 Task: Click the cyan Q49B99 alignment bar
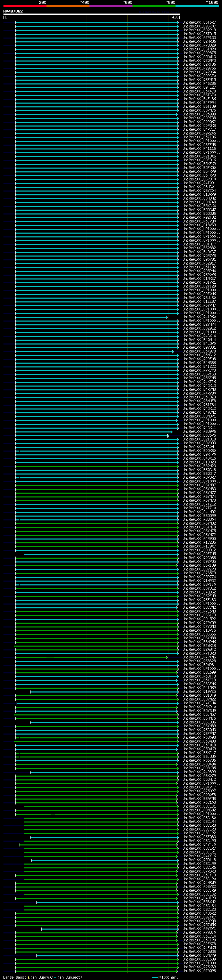click(x=104, y=772)
